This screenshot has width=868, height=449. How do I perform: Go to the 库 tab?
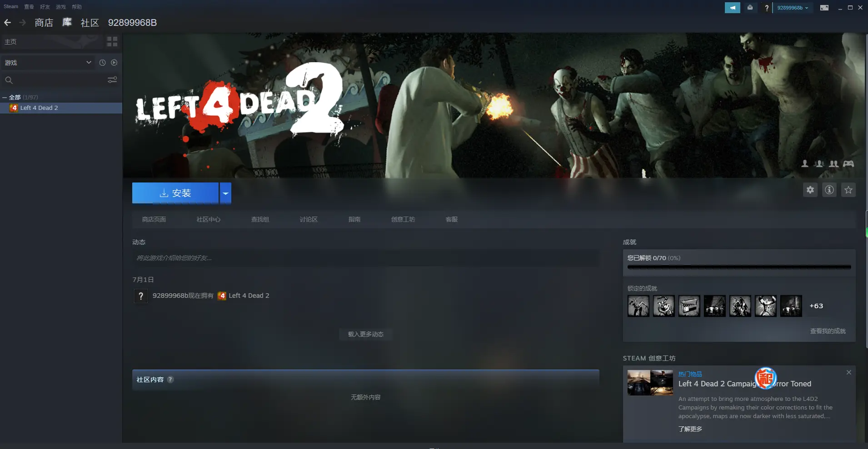click(67, 22)
